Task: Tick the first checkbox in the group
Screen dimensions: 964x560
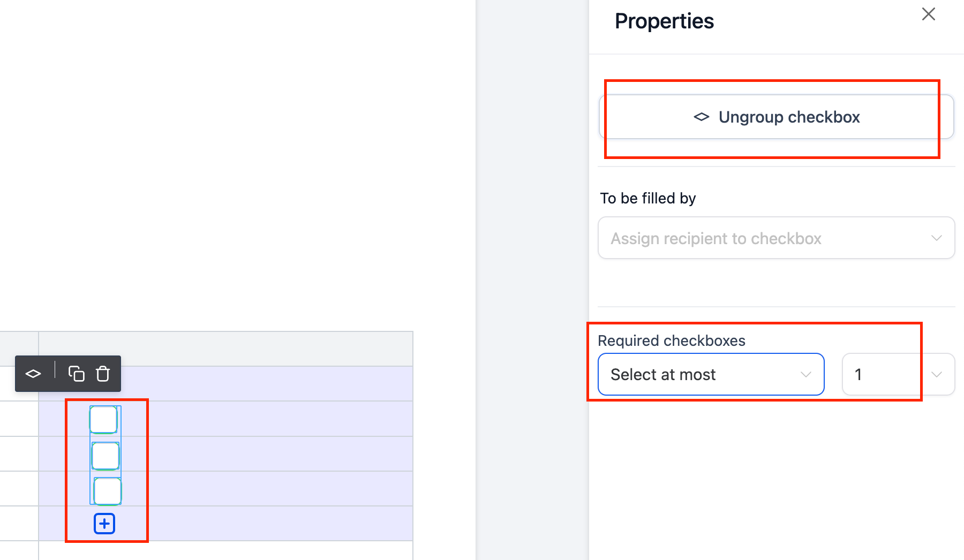Action: [103, 419]
